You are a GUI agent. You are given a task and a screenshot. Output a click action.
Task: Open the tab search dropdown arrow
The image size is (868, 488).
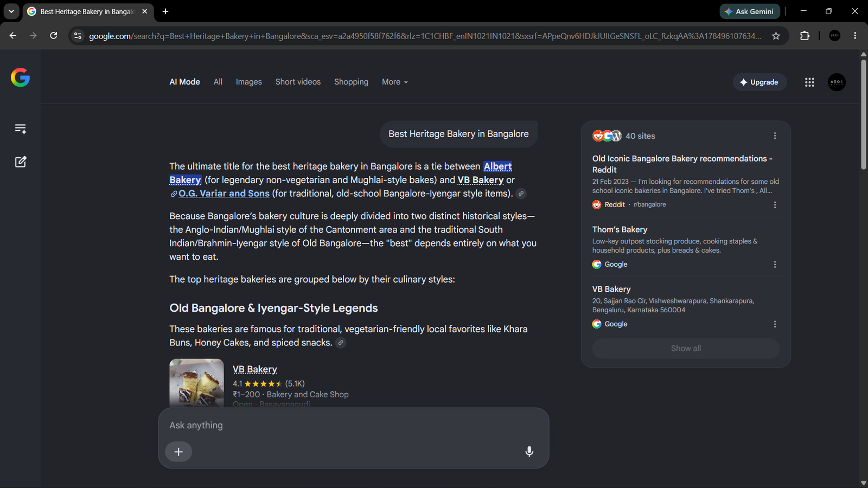tap(11, 11)
